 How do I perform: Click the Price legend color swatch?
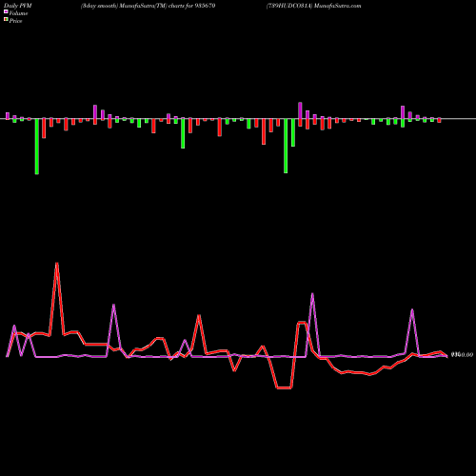[x=6, y=19]
